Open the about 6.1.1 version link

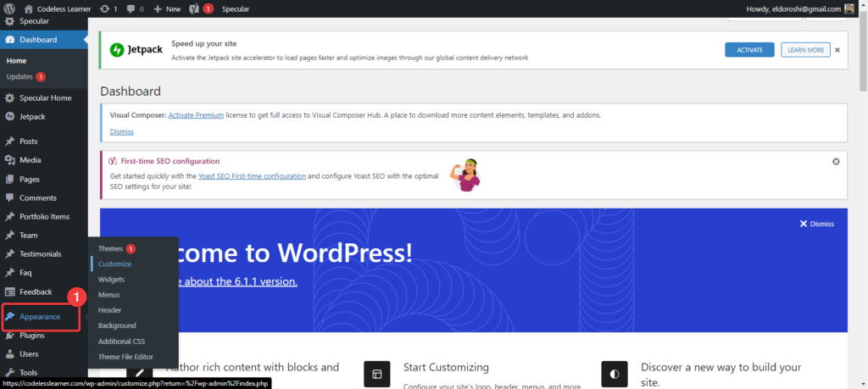(240, 281)
